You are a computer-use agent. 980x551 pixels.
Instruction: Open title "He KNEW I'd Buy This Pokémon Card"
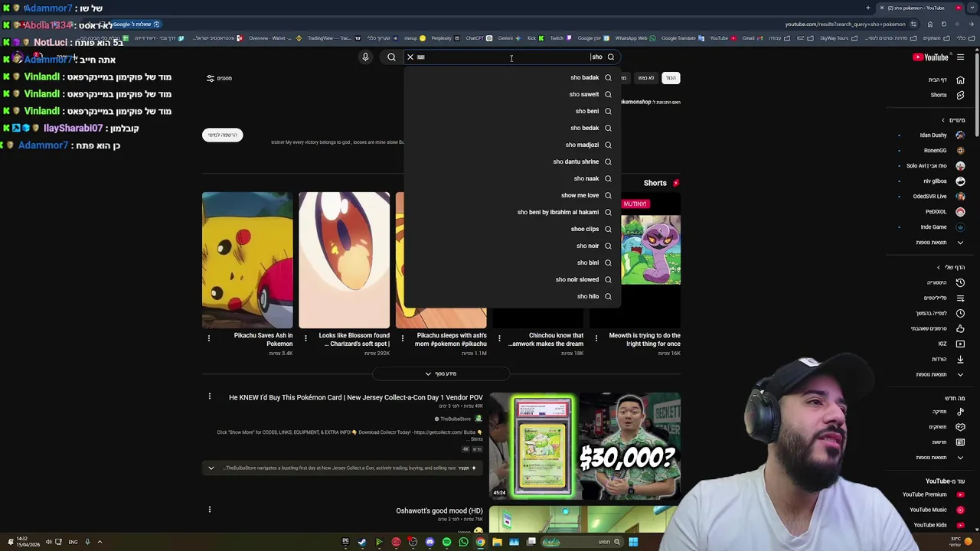click(356, 398)
